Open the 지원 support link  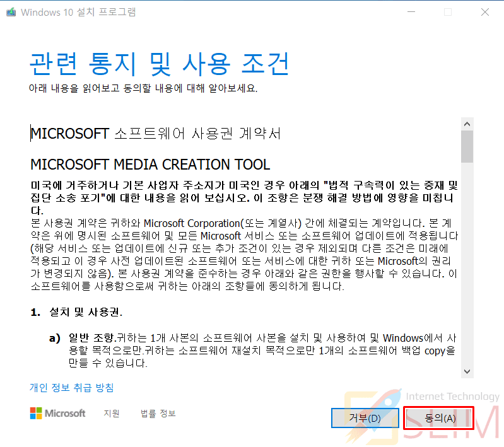(112, 413)
